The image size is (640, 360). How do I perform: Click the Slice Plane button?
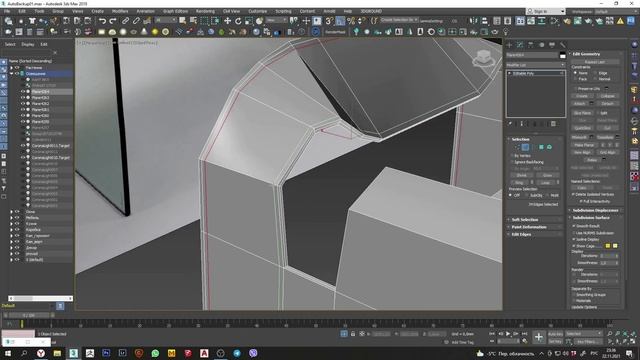582,113
